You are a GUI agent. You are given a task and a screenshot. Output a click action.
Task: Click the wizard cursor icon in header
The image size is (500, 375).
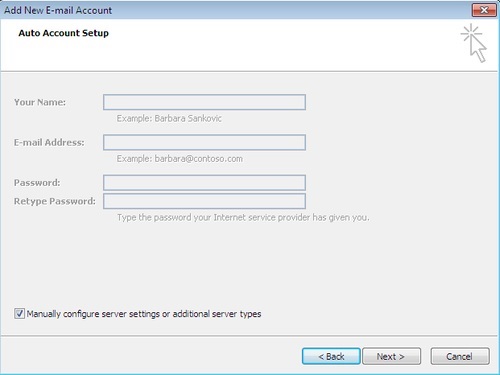point(474,43)
